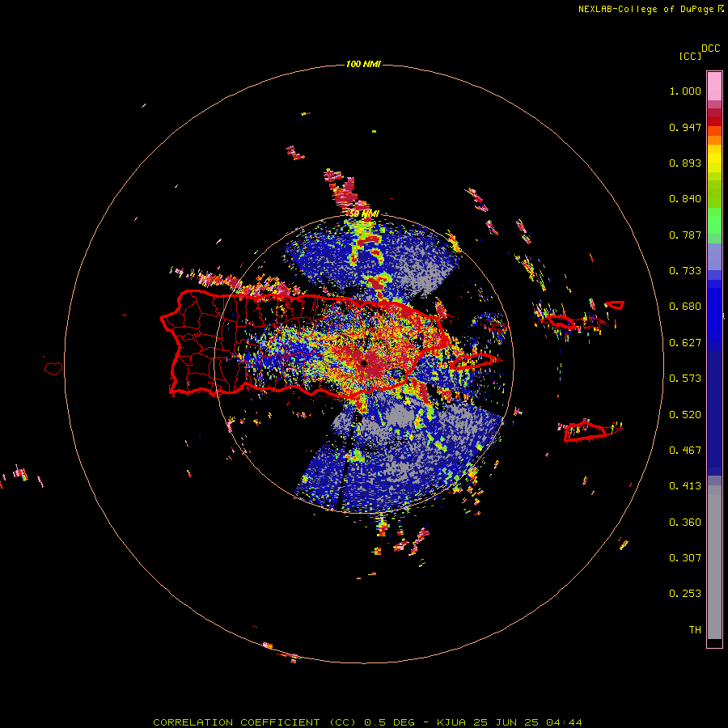
Task: Click the 50 NMI range ring label
Action: tap(363, 214)
